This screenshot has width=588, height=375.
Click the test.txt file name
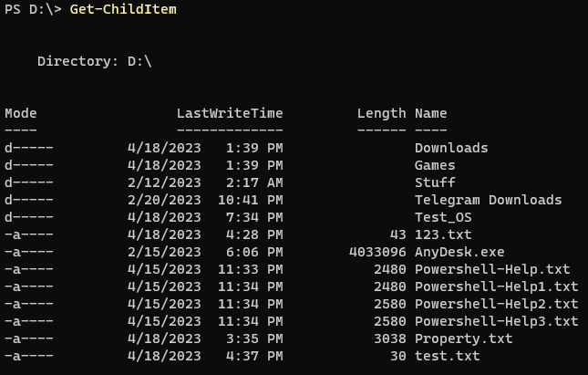tap(447, 356)
